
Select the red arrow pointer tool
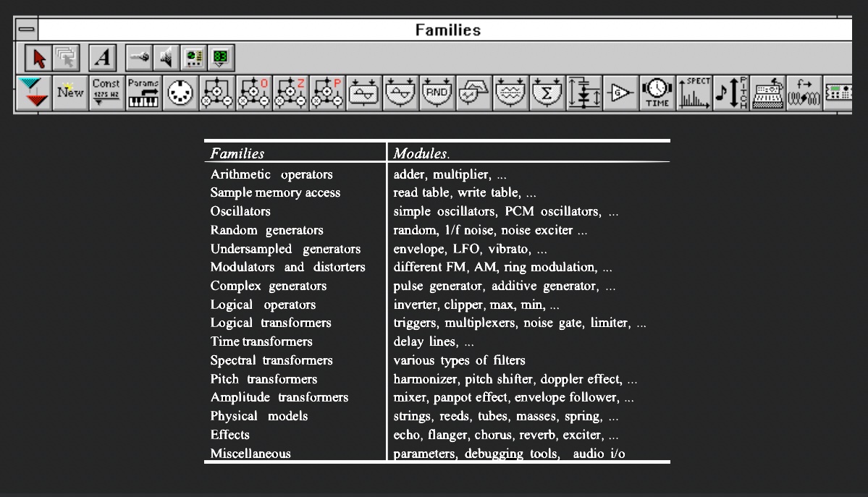[39, 57]
